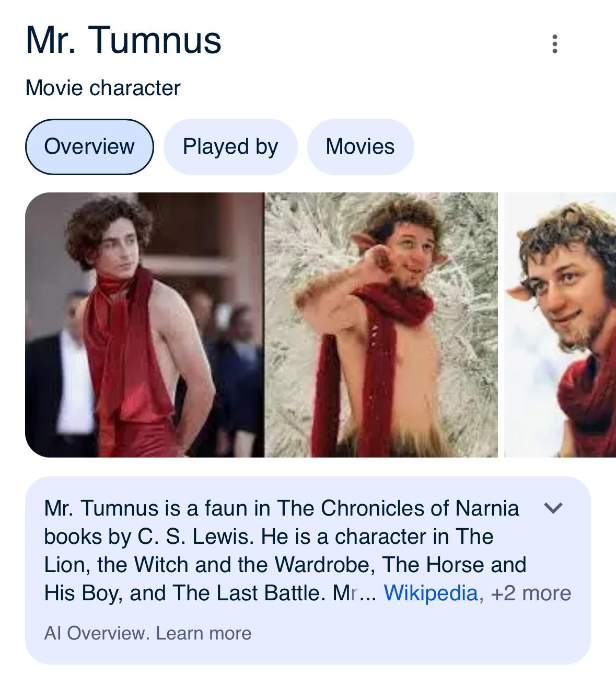Screen dimensions: 616x685
Task: Switch to the Played by tab
Action: pyautogui.click(x=230, y=146)
